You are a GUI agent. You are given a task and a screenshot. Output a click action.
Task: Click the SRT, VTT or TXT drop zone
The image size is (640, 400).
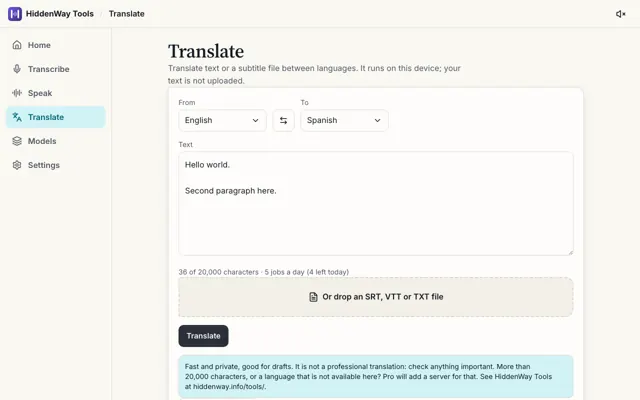pos(376,297)
